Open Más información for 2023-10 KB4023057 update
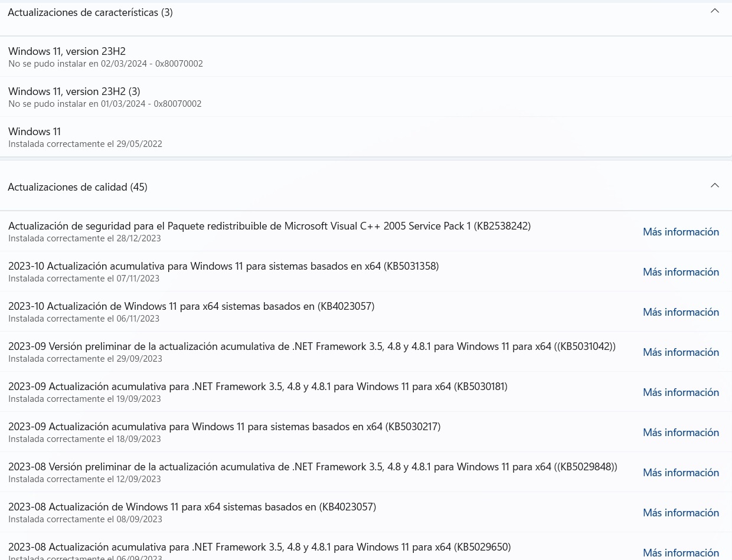The image size is (732, 560). click(681, 312)
